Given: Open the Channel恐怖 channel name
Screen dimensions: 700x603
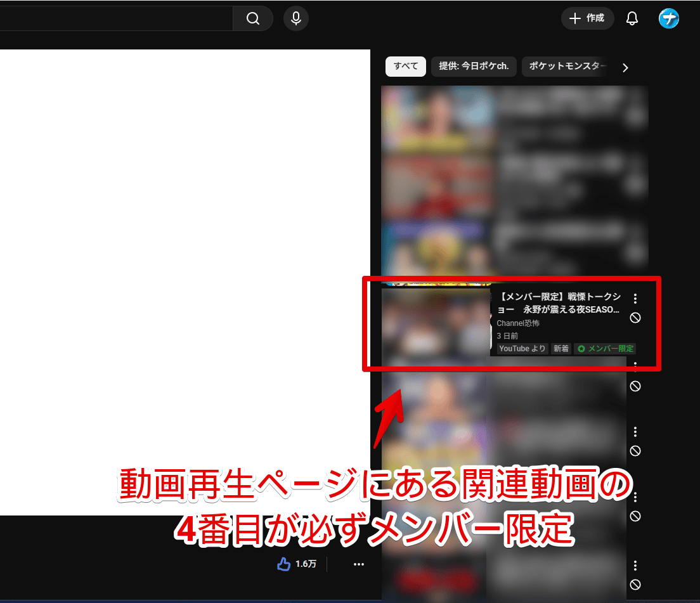Looking at the screenshot, I should click(x=518, y=323).
